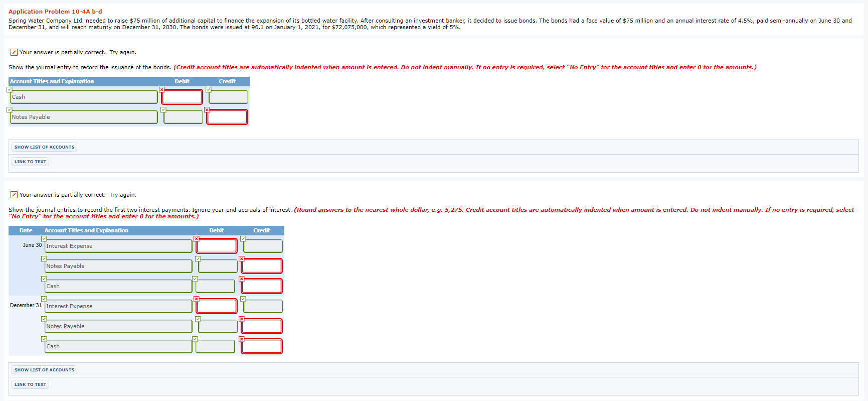
Task: Click the Credit column header of interest payments table
Action: (x=262, y=230)
